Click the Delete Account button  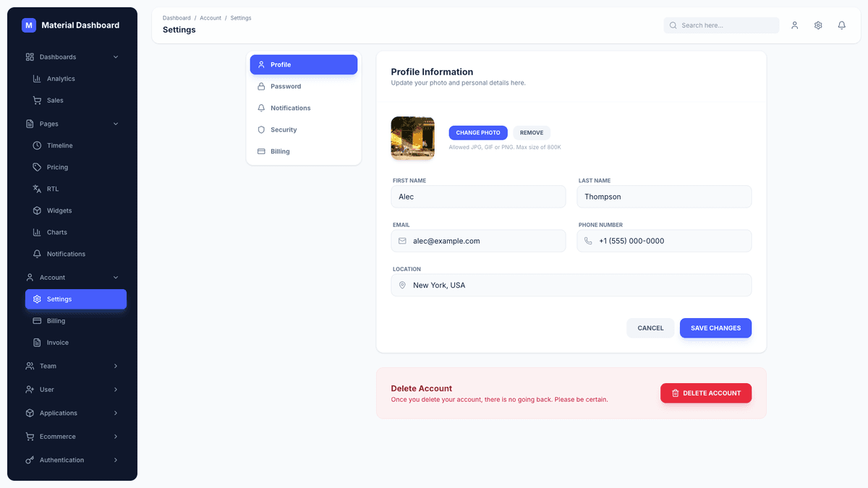click(x=705, y=393)
